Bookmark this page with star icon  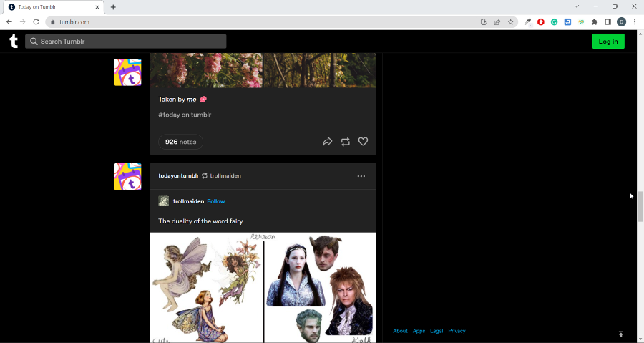[510, 22]
